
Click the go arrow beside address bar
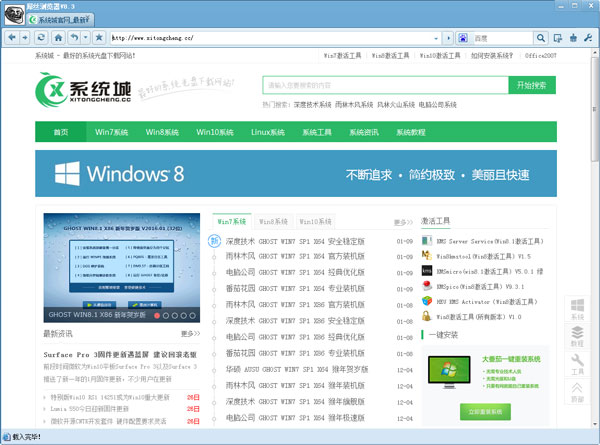coord(448,38)
